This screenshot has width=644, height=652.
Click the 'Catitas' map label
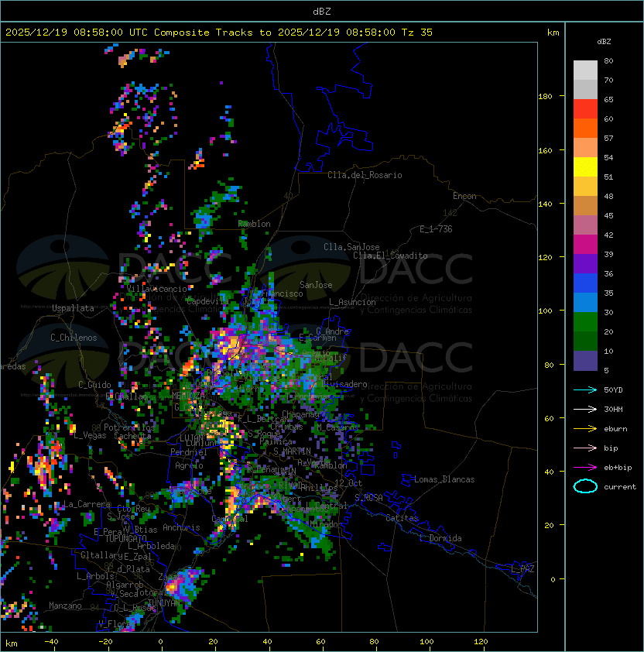[402, 518]
